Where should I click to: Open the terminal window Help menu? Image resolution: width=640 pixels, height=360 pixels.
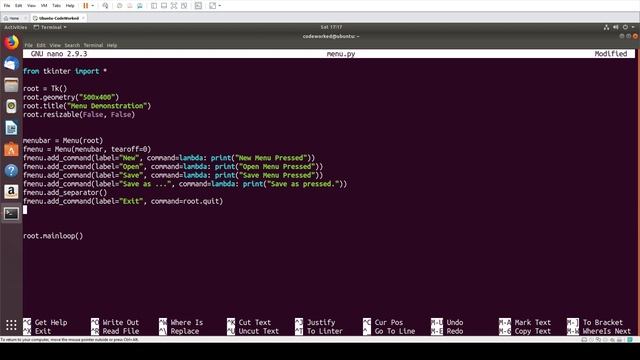112,45
